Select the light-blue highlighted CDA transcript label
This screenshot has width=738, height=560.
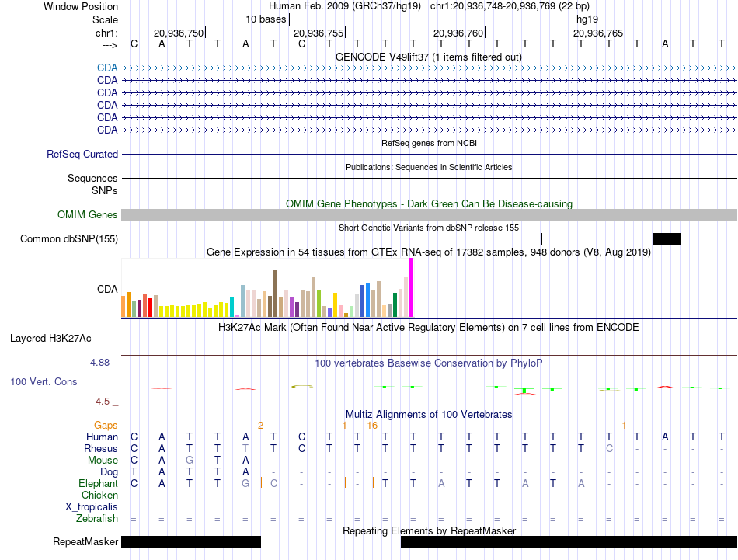tap(107, 68)
